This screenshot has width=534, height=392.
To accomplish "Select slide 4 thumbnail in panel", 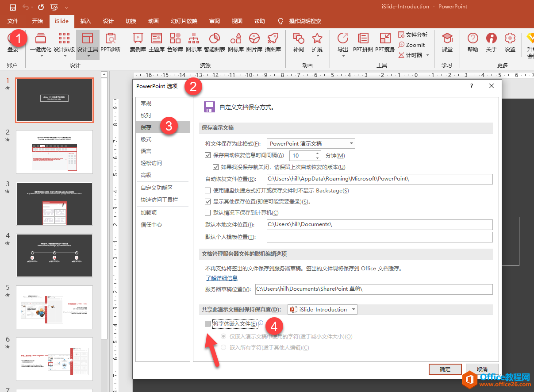I will click(x=54, y=255).
